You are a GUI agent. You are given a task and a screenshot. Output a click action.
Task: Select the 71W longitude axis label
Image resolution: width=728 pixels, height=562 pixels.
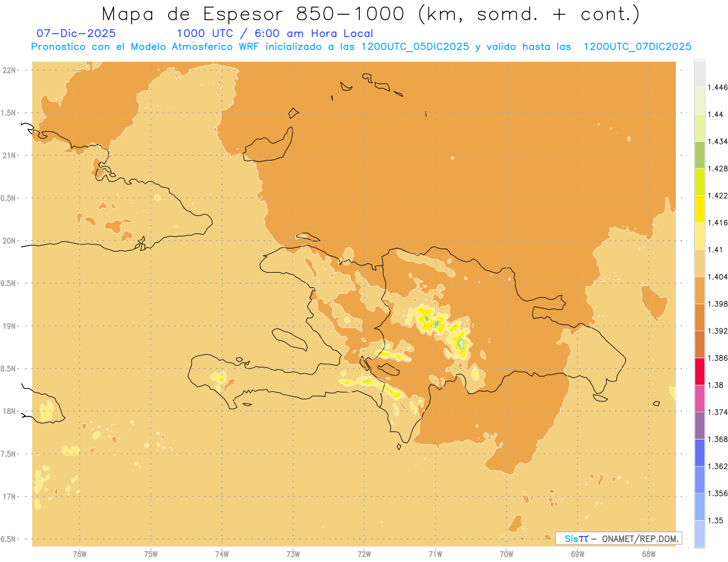(x=435, y=554)
